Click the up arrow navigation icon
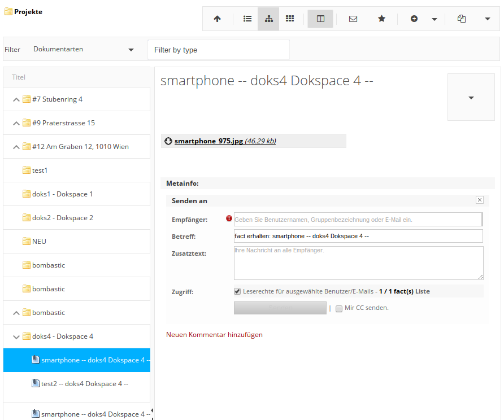This screenshot has height=420, width=504. point(217,19)
